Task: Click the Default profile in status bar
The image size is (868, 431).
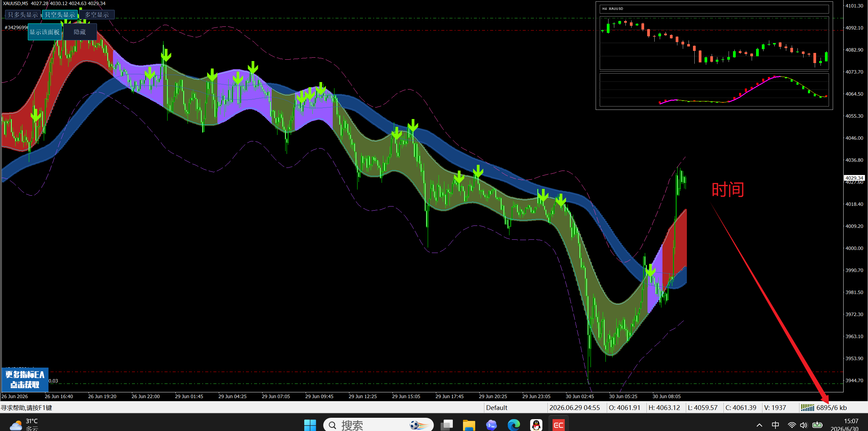Action: 497,408
